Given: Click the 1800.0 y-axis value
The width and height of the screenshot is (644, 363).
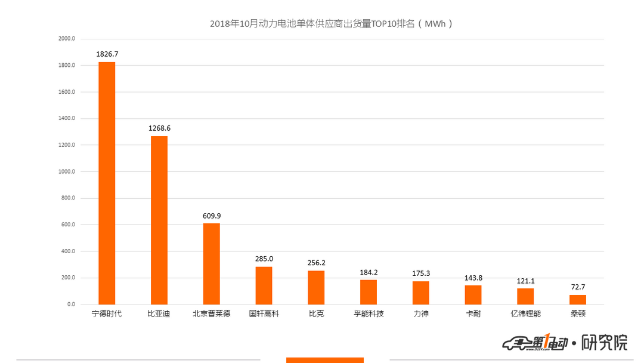Looking at the screenshot, I should coord(67,65).
